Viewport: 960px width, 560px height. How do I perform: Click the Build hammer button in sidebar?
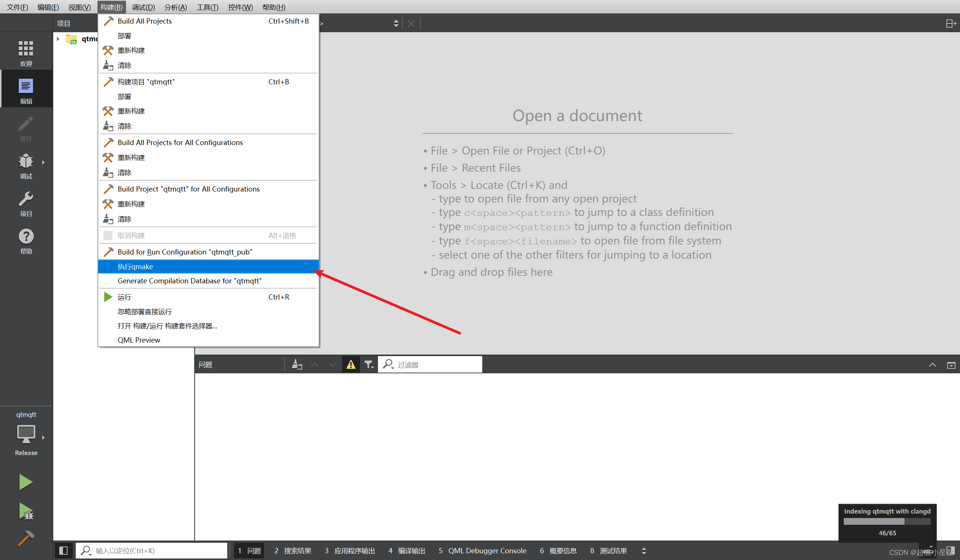26,538
